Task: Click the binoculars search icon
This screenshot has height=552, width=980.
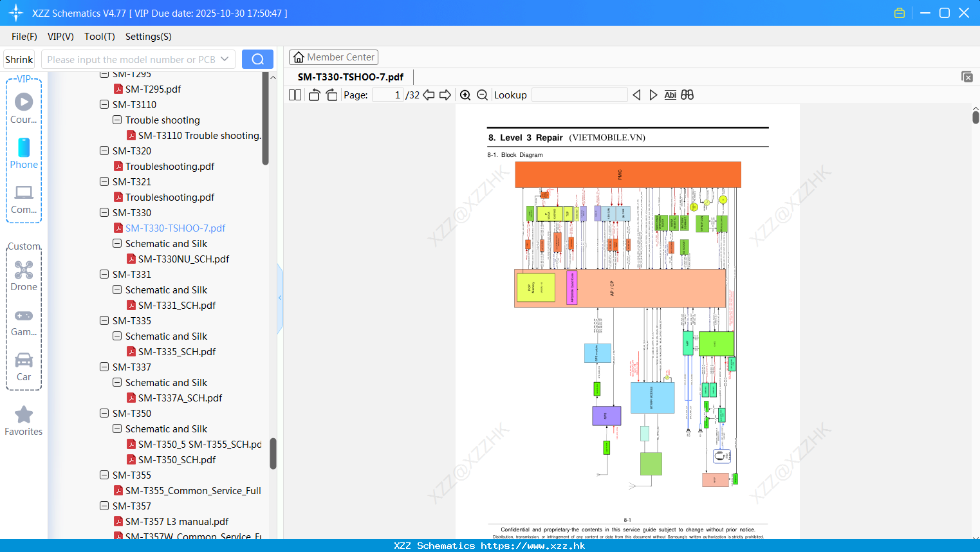Action: [687, 95]
